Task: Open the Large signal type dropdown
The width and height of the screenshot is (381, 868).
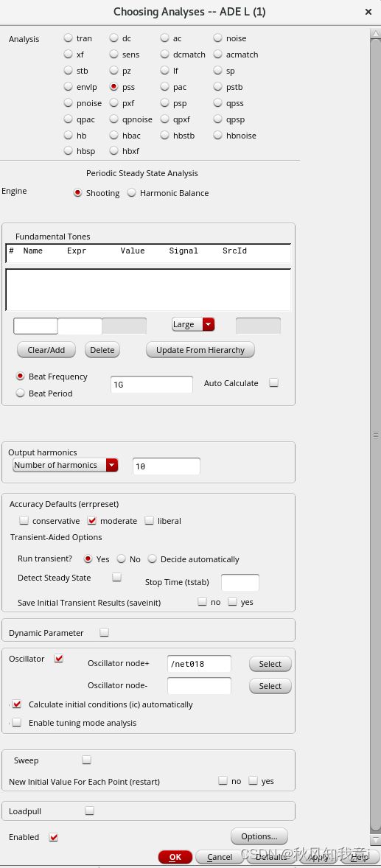Action: pos(193,324)
